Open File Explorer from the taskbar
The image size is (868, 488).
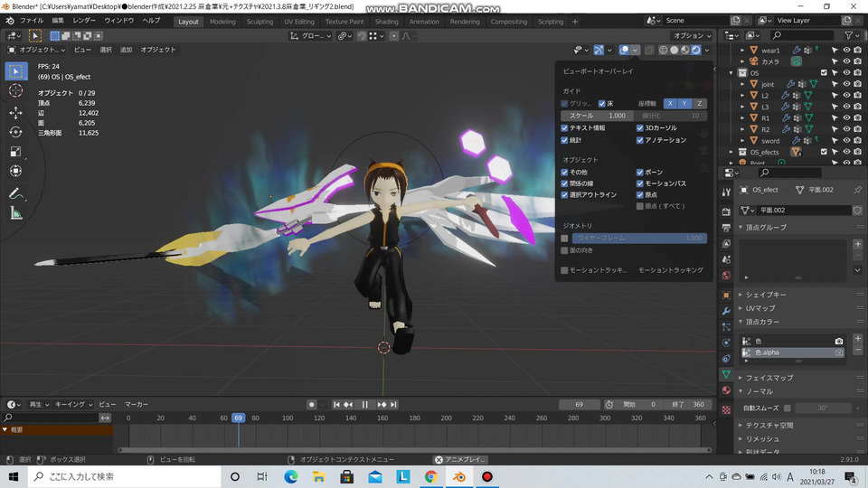pyautogui.click(x=319, y=476)
